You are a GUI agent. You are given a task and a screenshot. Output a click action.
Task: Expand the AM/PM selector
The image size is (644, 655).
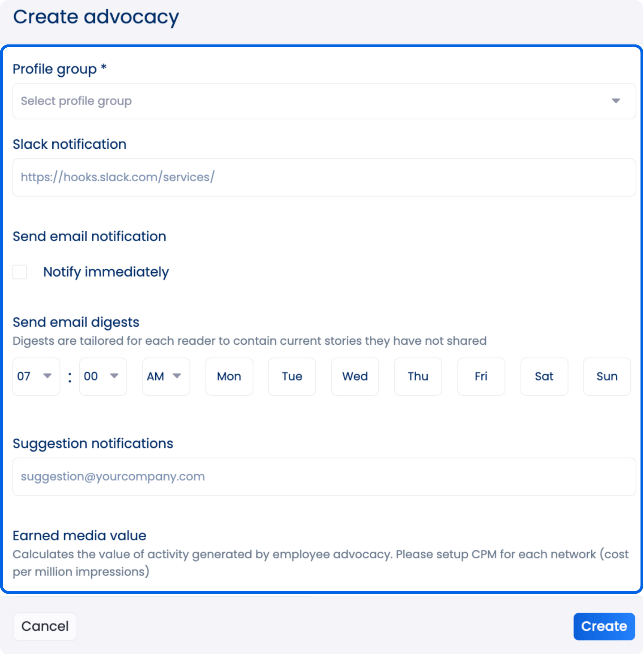point(166,377)
